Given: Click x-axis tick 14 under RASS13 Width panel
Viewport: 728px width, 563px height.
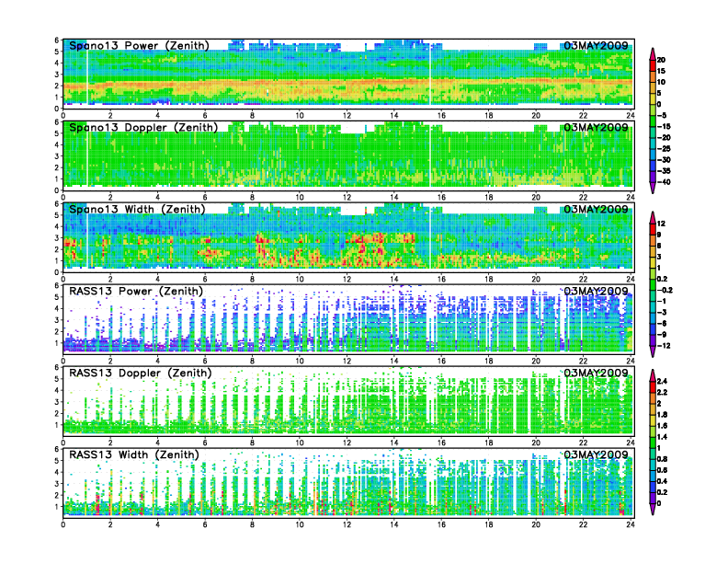Looking at the screenshot, I should coord(394,524).
